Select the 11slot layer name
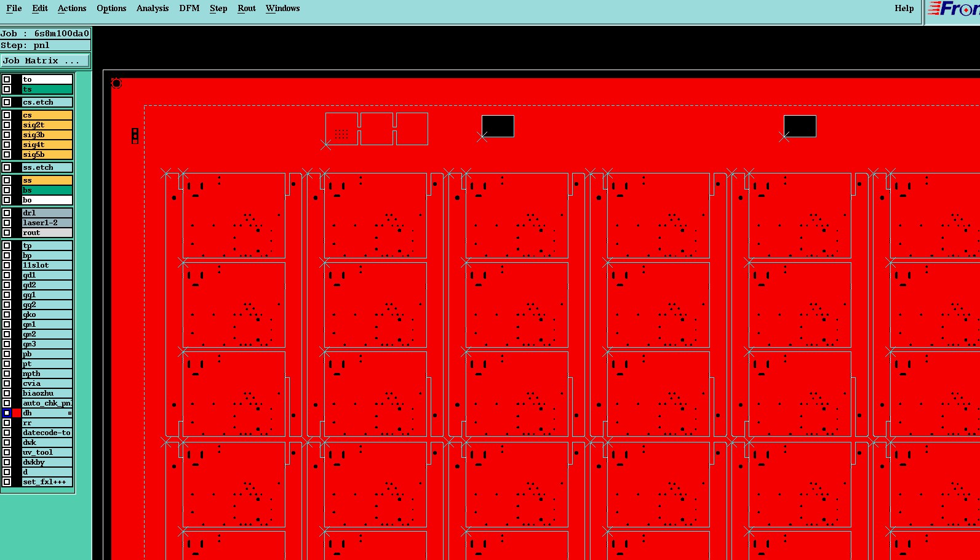 (x=47, y=265)
